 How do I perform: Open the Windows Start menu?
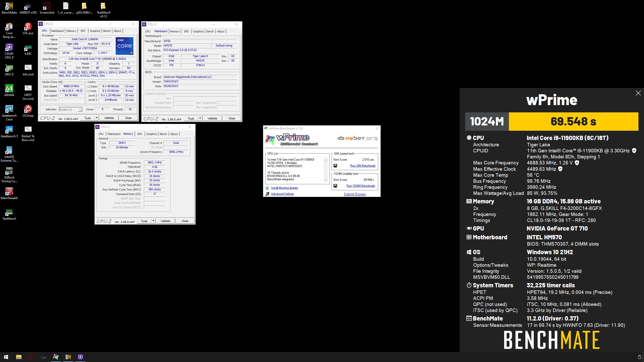click(x=6, y=357)
